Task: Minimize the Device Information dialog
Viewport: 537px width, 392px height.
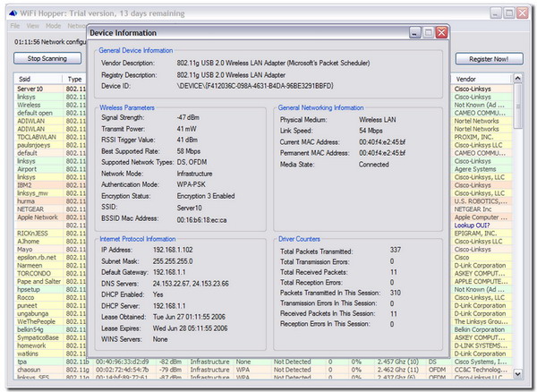Action: click(x=414, y=32)
